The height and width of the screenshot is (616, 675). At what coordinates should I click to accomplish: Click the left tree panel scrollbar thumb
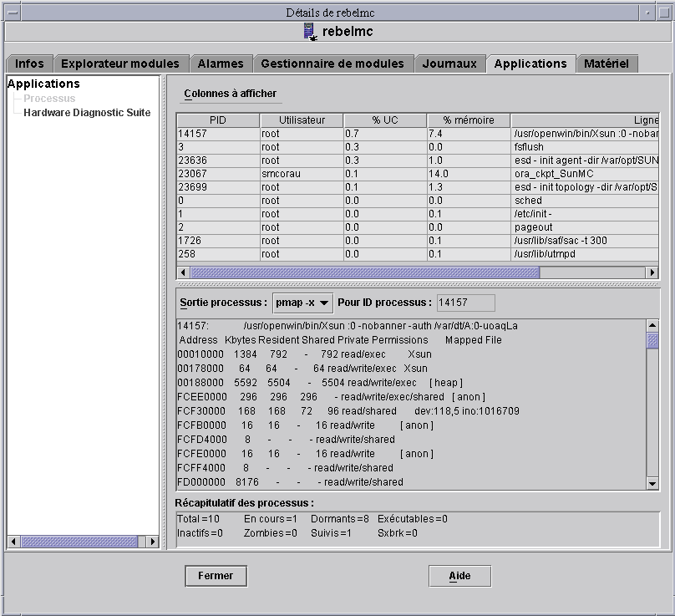point(79,542)
